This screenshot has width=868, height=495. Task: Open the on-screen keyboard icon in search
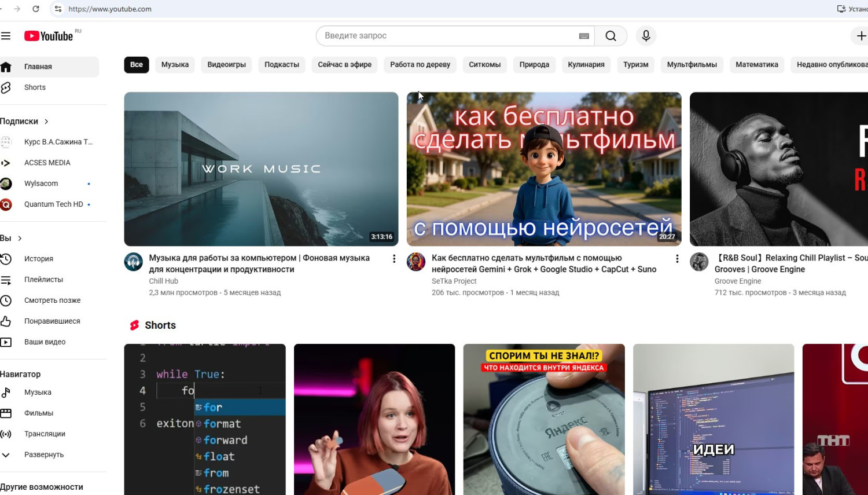[x=584, y=36]
